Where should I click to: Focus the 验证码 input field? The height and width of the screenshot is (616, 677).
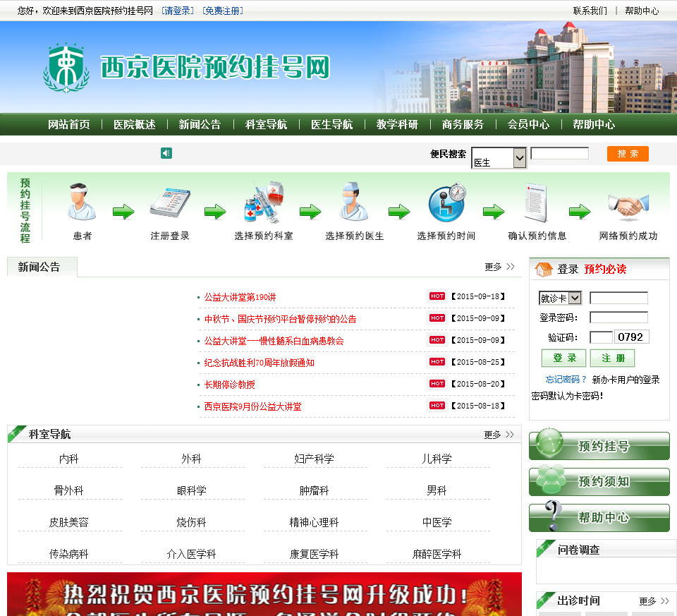(601, 337)
